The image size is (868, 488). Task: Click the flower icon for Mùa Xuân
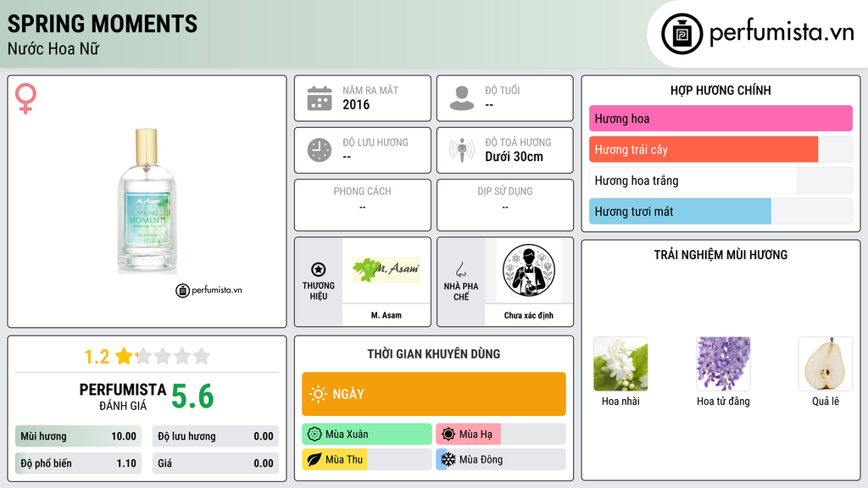314,434
